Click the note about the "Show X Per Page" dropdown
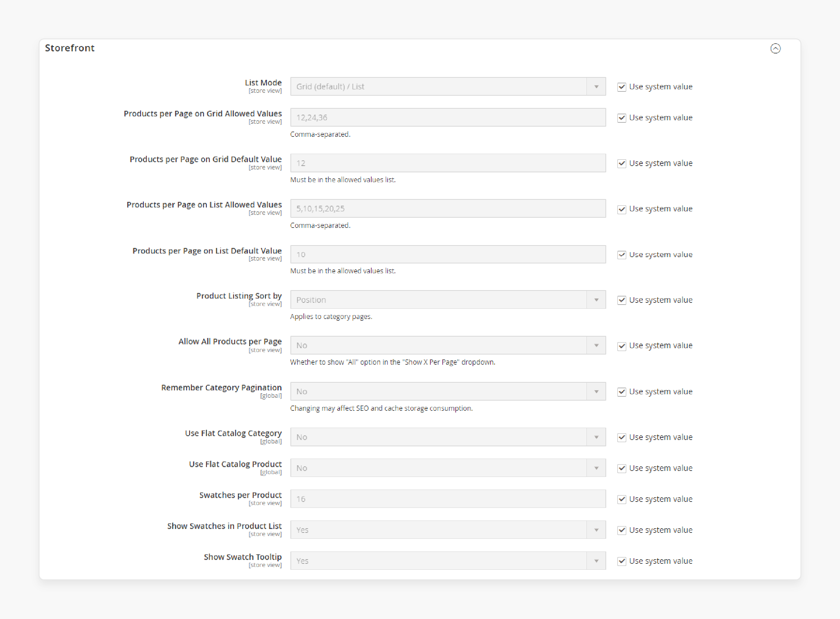This screenshot has height=619, width=840. pos(392,362)
